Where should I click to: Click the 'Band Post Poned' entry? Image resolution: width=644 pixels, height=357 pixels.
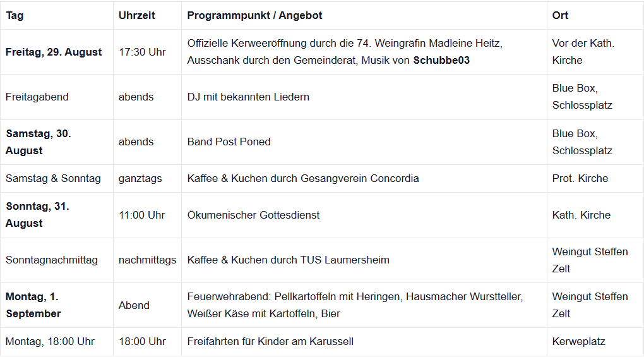[229, 142]
